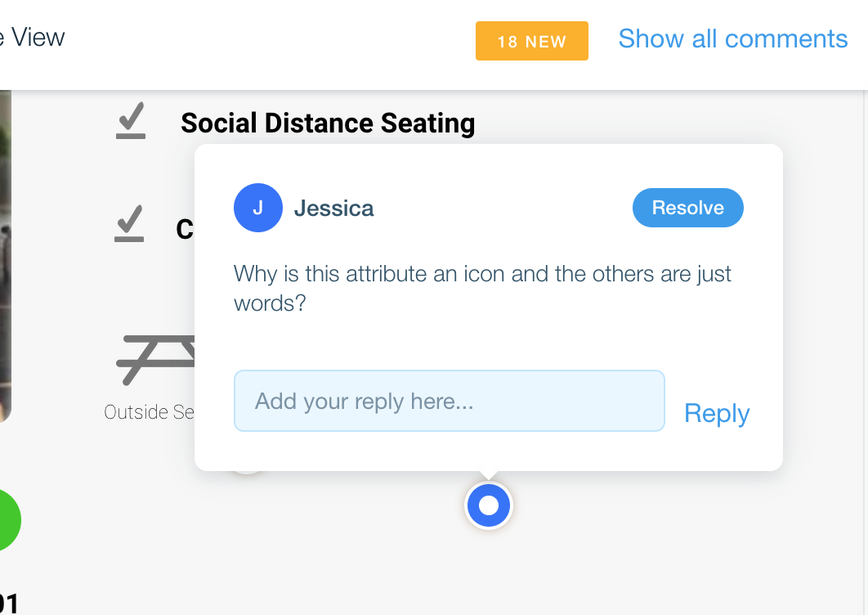Image resolution: width=868 pixels, height=615 pixels.
Task: Click Jessica's comment text about icons
Action: pos(482,288)
